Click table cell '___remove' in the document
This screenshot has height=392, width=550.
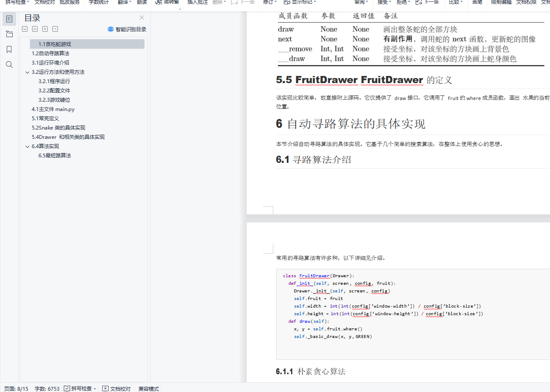(x=295, y=49)
